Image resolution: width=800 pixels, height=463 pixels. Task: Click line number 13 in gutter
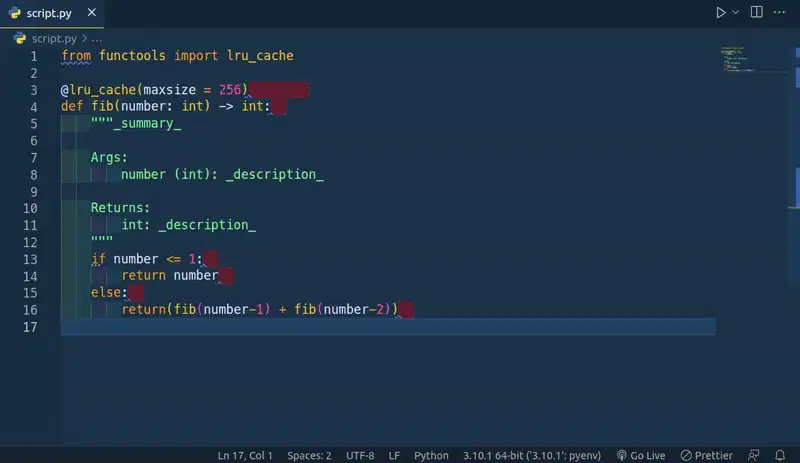point(30,259)
